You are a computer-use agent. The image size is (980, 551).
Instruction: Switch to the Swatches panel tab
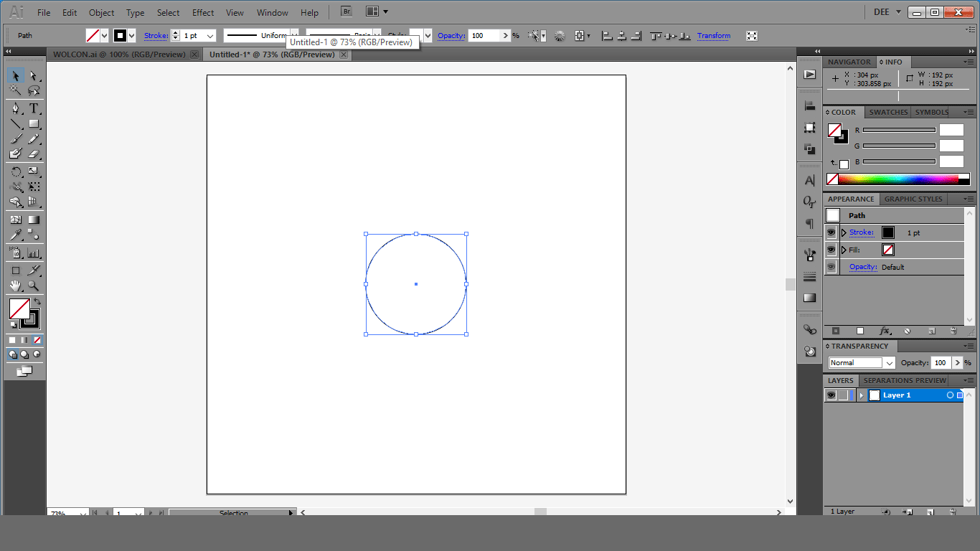[888, 112]
